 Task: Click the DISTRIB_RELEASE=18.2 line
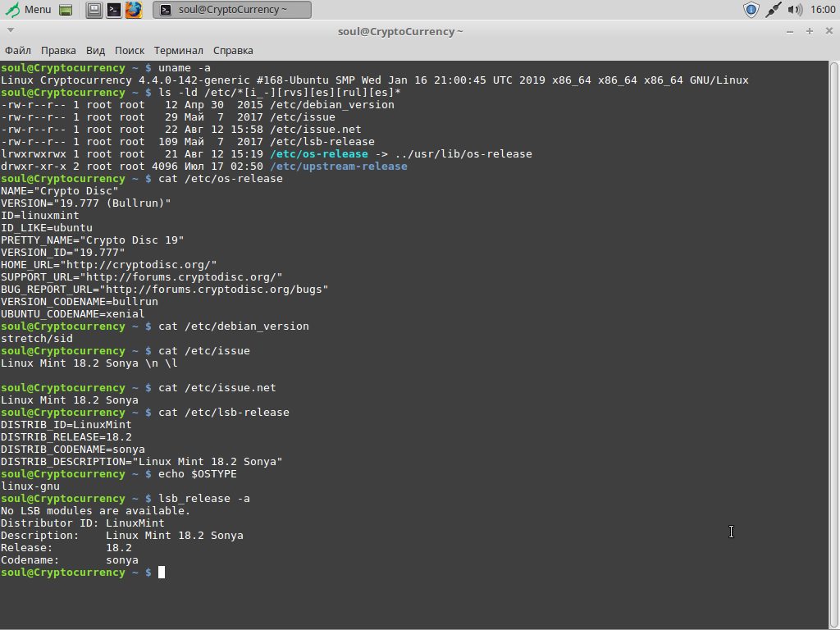[x=66, y=438]
